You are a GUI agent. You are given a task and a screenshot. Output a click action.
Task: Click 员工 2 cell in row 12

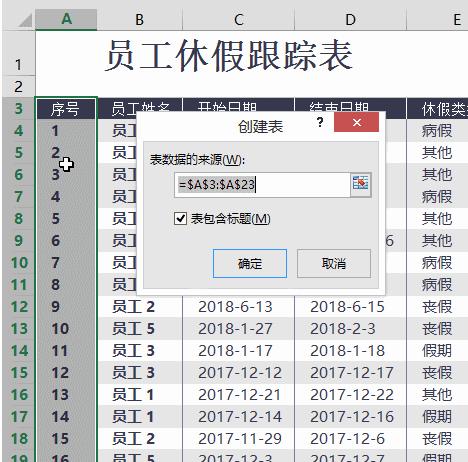(140, 307)
